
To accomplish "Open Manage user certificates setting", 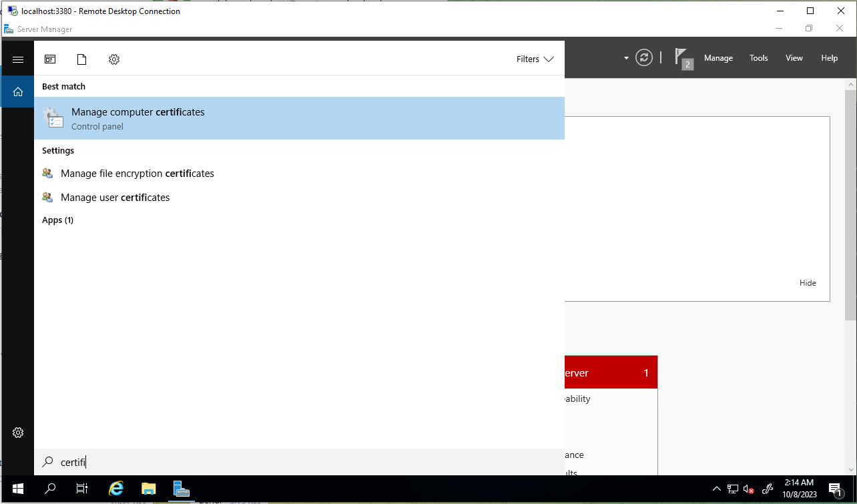I will click(x=115, y=198).
